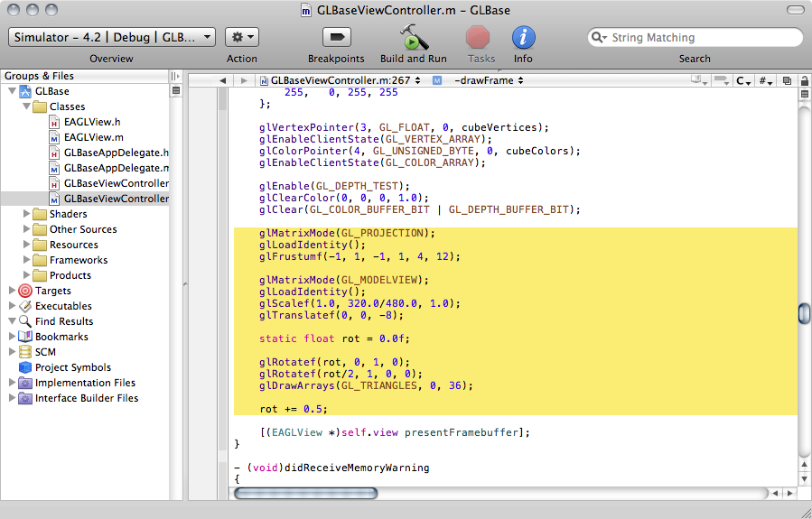Click the glFrustumf code line
The image size is (812, 519).
coord(359,256)
